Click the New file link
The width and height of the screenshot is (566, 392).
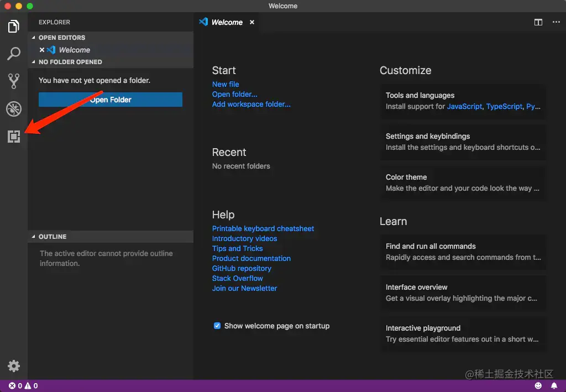click(226, 84)
